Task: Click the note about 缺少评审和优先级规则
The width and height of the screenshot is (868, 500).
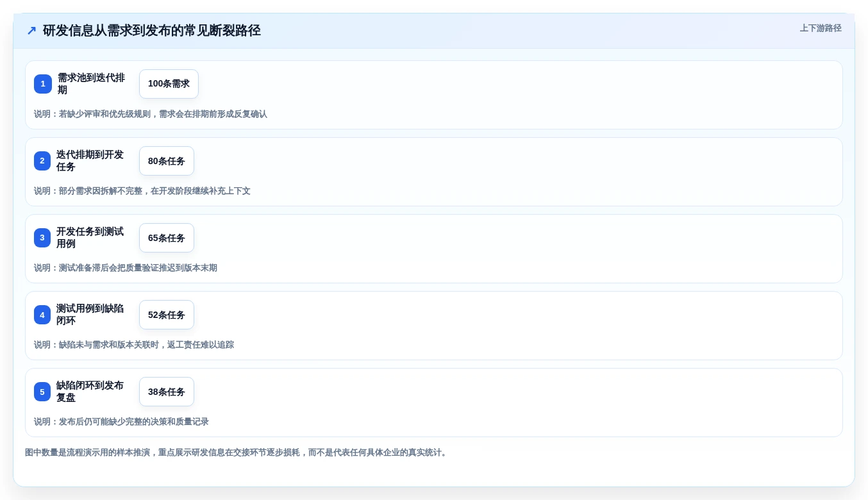Action: coord(151,114)
